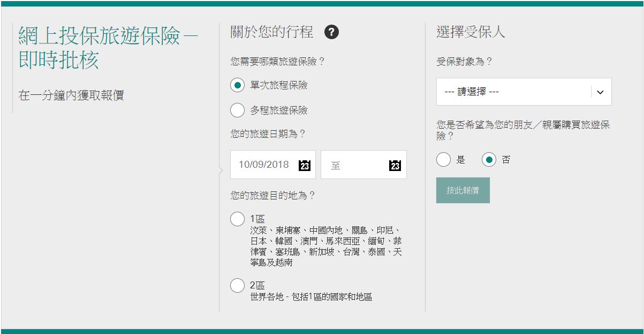
Task: Click the 多程旅遊保險 text label
Action: [x=279, y=110]
